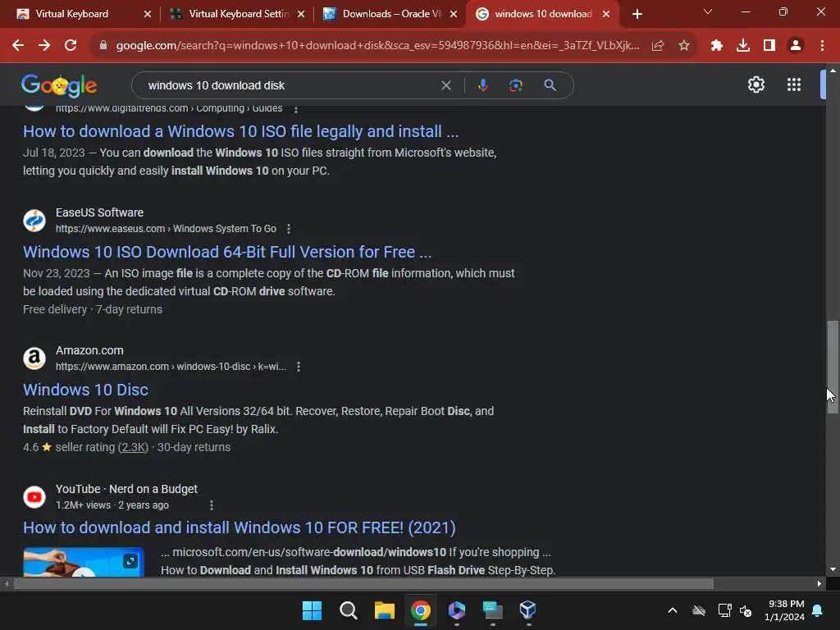Open the Chrome extensions puzzle icon
Image resolution: width=840 pixels, height=630 pixels.
coord(717,46)
